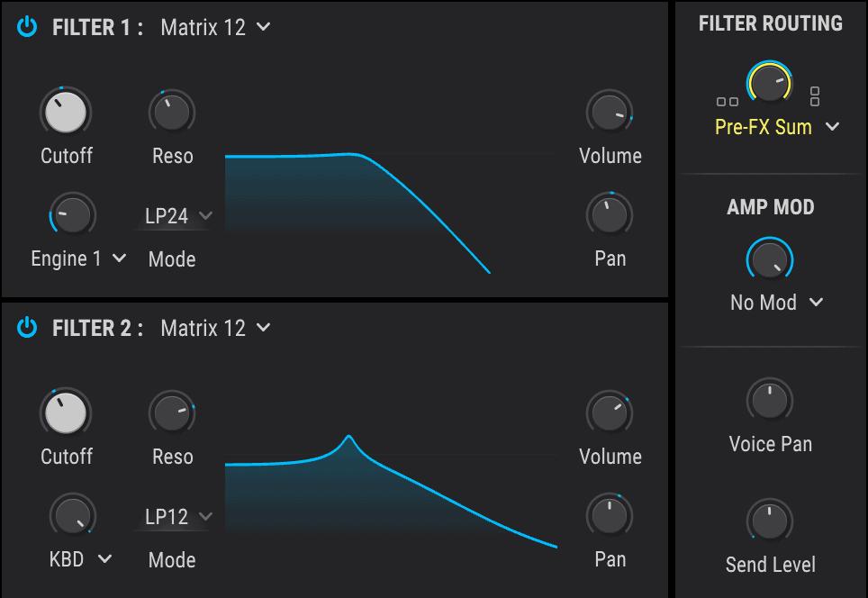The width and height of the screenshot is (868, 598).
Task: Click the Filter Routing knob
Action: click(768, 85)
